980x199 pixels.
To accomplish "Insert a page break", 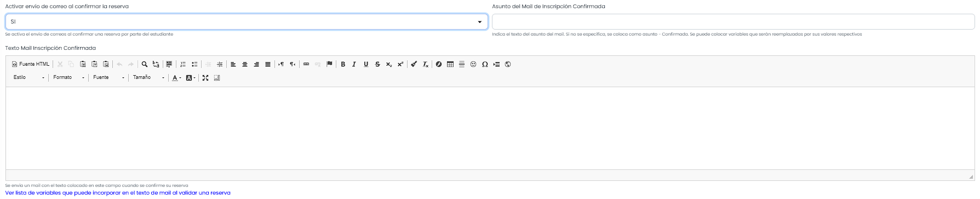I will point(496,64).
